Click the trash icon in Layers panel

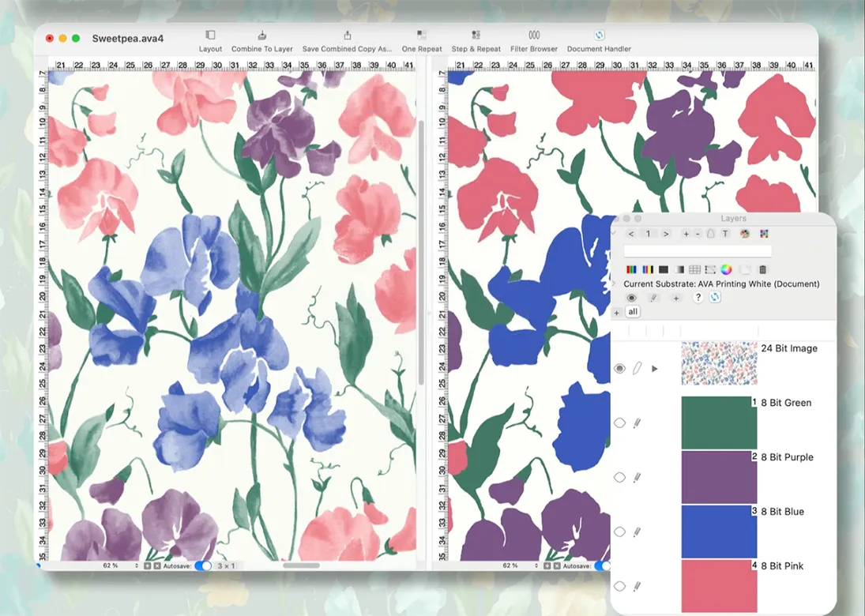point(762,269)
